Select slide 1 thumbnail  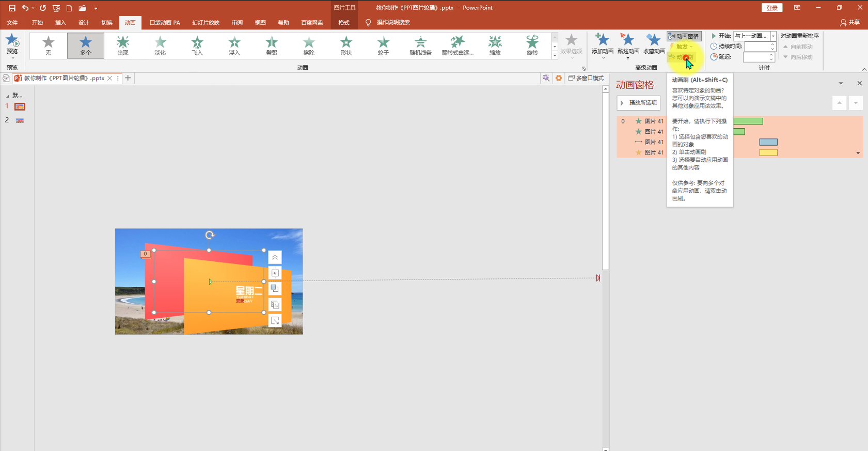tap(20, 106)
